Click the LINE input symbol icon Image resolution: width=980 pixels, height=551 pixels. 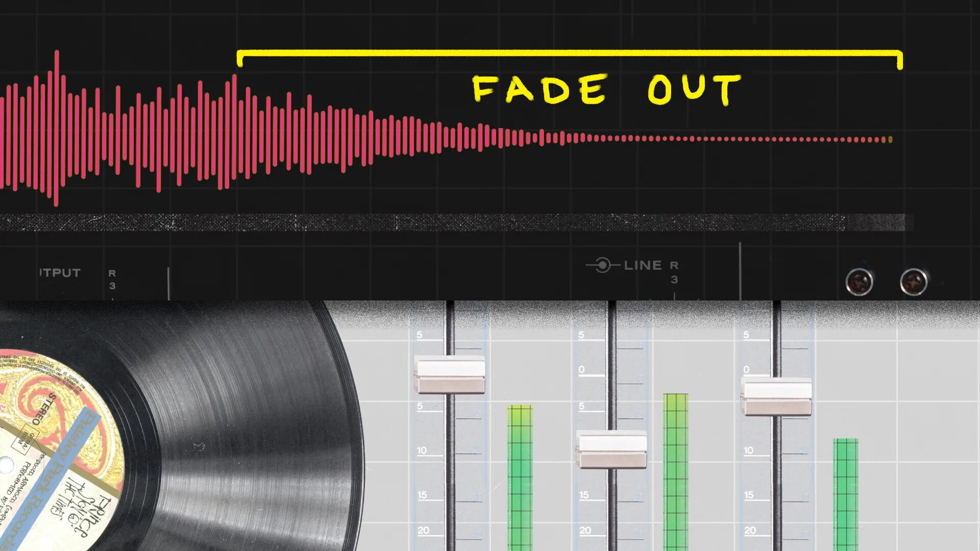(603, 265)
